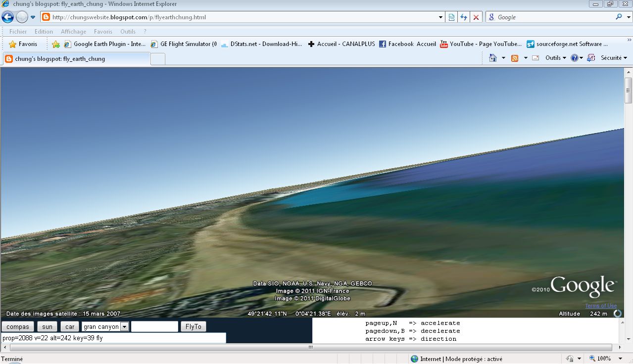Click the horizontal scrollbar right arrow

pos(621,347)
